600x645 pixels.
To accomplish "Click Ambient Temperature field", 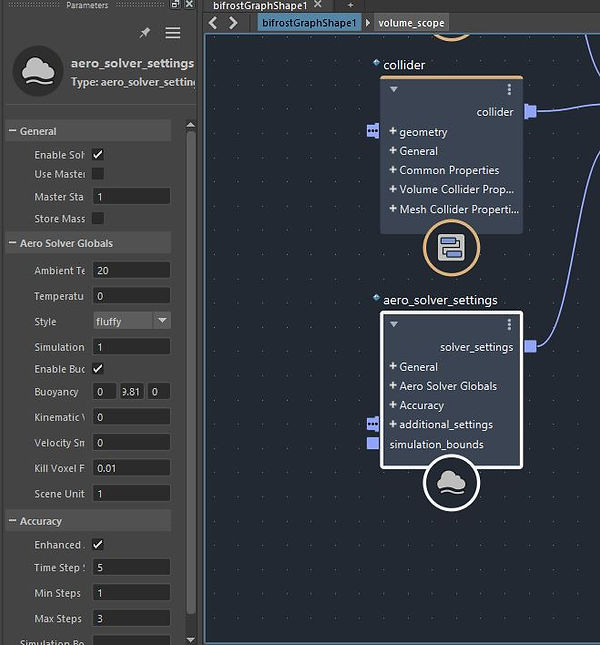I will 131,270.
